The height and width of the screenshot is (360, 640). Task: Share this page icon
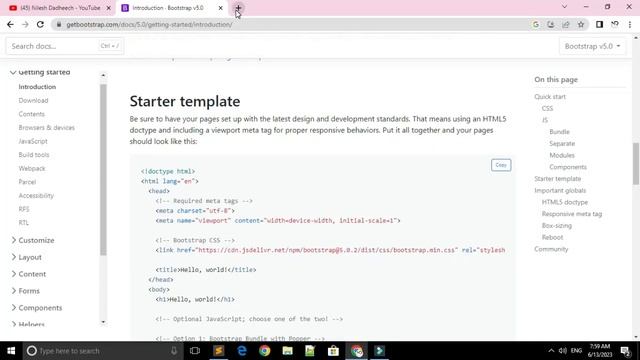click(566, 24)
